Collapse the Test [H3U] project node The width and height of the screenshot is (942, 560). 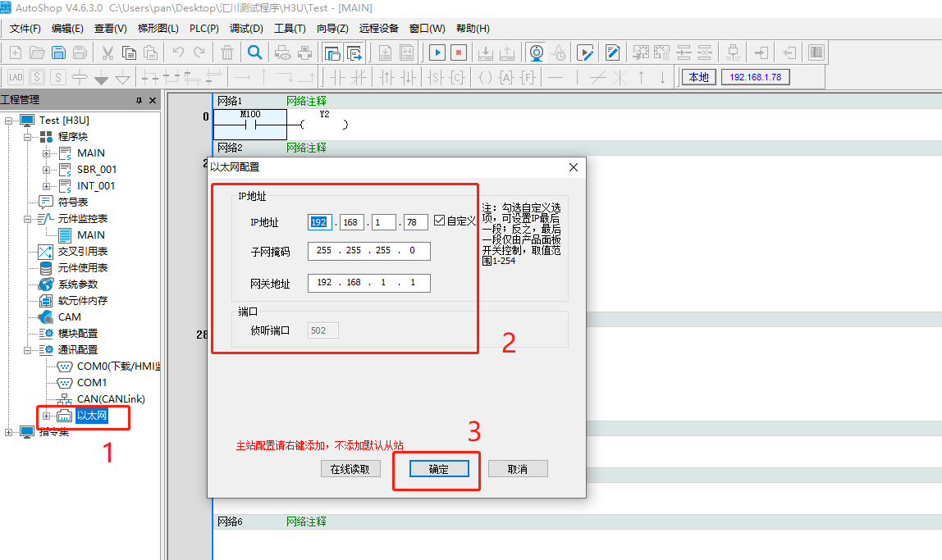[8, 121]
